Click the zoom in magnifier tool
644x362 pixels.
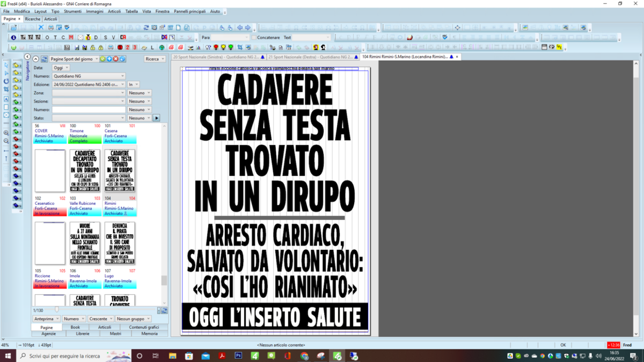click(6, 132)
